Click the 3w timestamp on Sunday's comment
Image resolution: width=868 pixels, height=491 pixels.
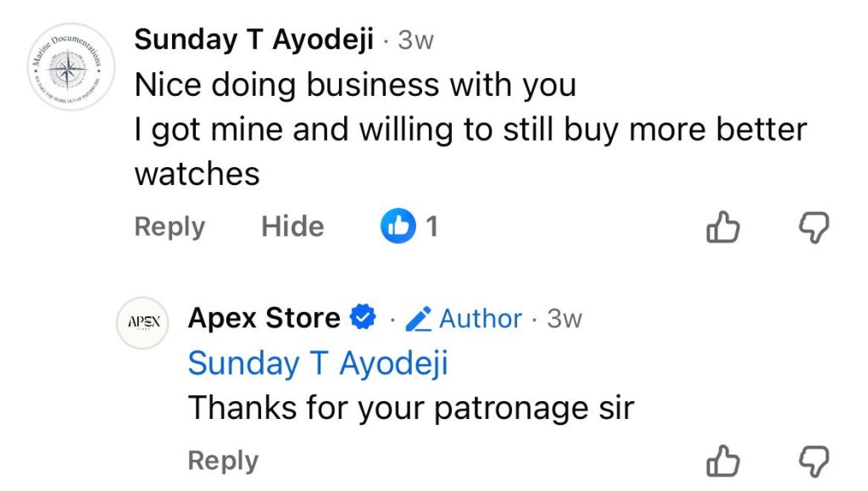(415, 41)
